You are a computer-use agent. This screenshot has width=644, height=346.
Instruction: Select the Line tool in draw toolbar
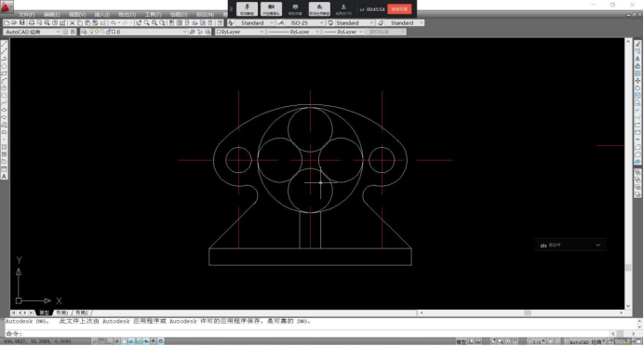pos(4,44)
